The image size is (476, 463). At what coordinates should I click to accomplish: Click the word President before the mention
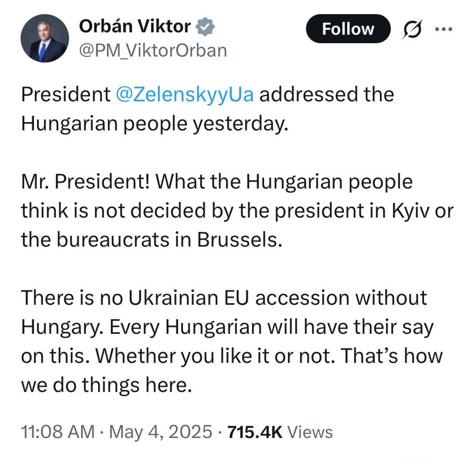coord(66,94)
